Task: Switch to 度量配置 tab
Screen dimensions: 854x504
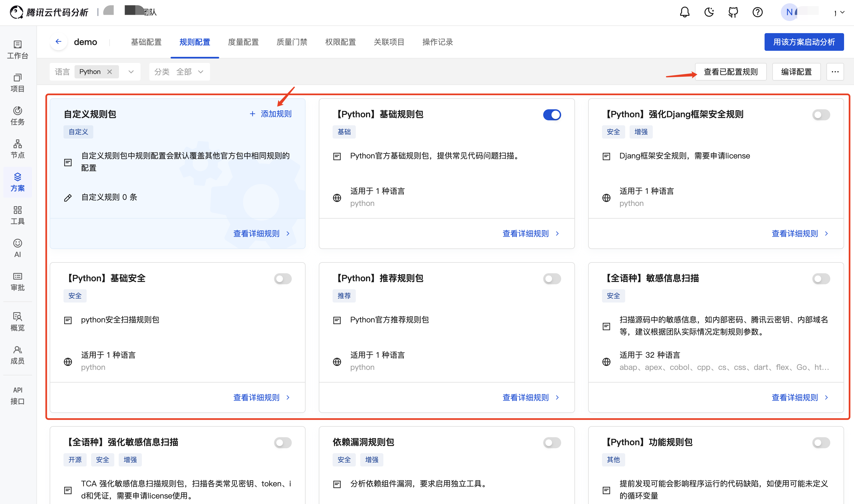Action: [x=243, y=42]
